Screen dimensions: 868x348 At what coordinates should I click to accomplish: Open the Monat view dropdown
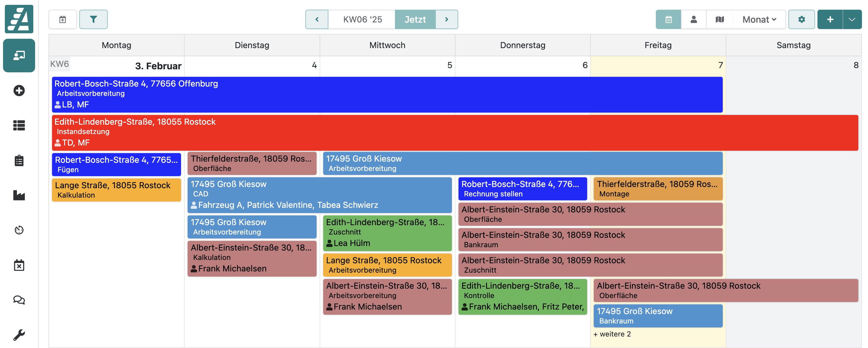point(759,20)
